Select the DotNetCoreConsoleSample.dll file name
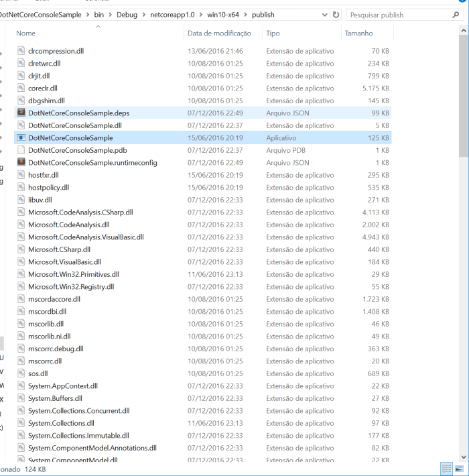The image size is (469, 476). tap(75, 125)
